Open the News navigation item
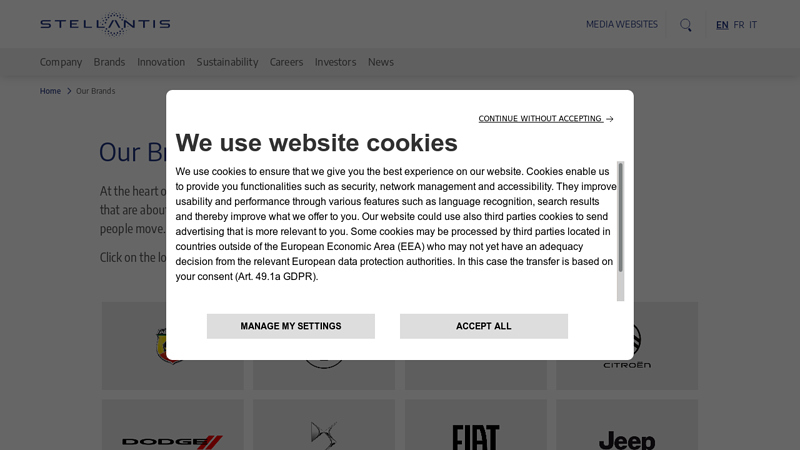Screen dimensions: 800x450 381,62
